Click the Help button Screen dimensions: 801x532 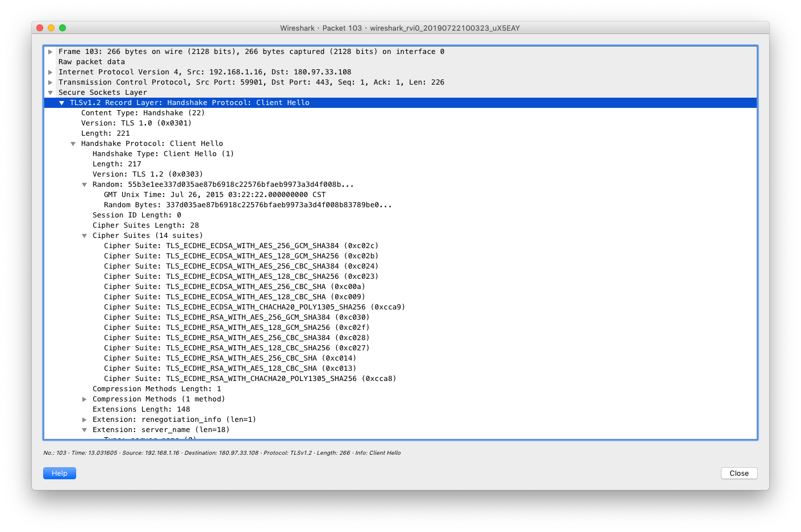[60, 474]
